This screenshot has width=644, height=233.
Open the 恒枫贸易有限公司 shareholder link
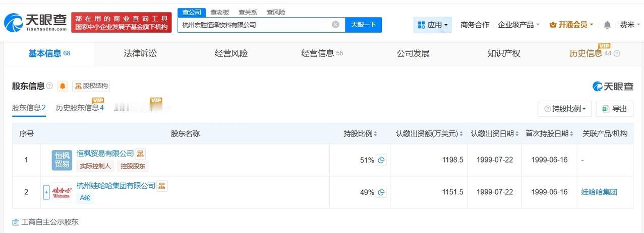click(x=105, y=153)
